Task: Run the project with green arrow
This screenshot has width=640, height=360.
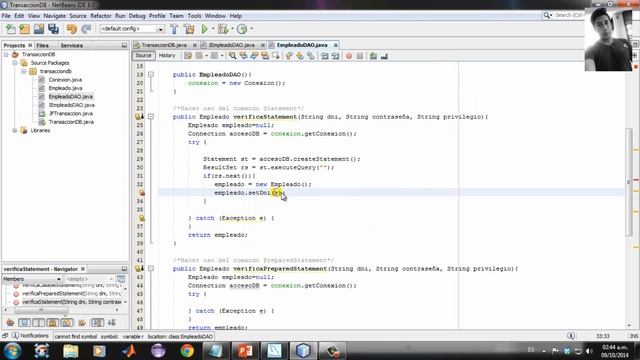Action: pyautogui.click(x=204, y=29)
